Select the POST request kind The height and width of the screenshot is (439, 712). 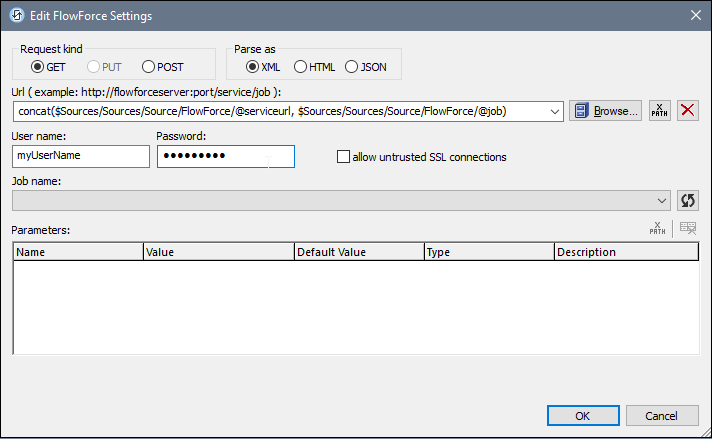pyautogui.click(x=149, y=67)
